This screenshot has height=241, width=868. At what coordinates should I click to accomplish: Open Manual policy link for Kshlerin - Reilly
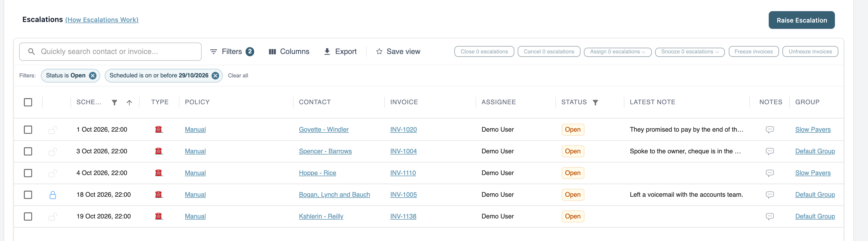(195, 216)
